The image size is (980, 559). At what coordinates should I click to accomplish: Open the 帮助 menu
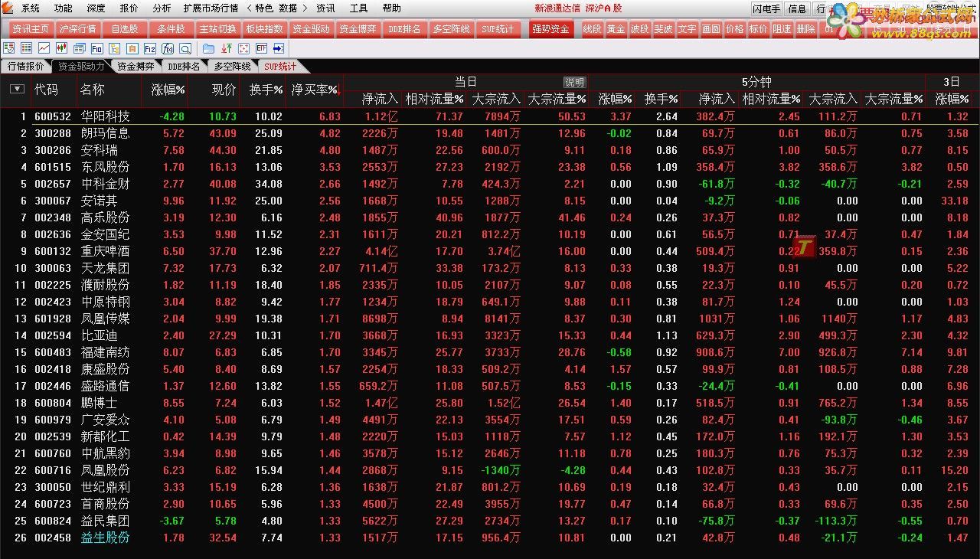point(391,8)
